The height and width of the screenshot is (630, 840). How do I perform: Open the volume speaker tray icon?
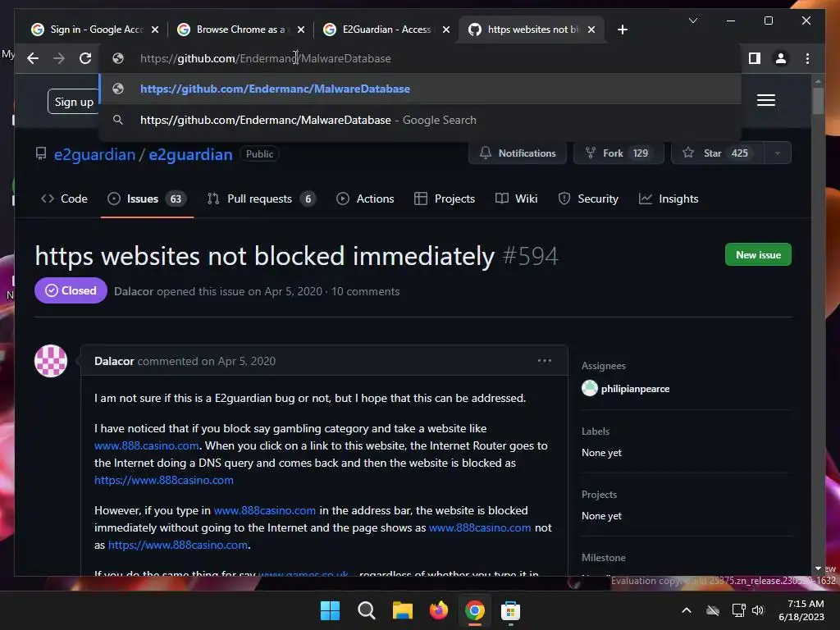click(758, 610)
